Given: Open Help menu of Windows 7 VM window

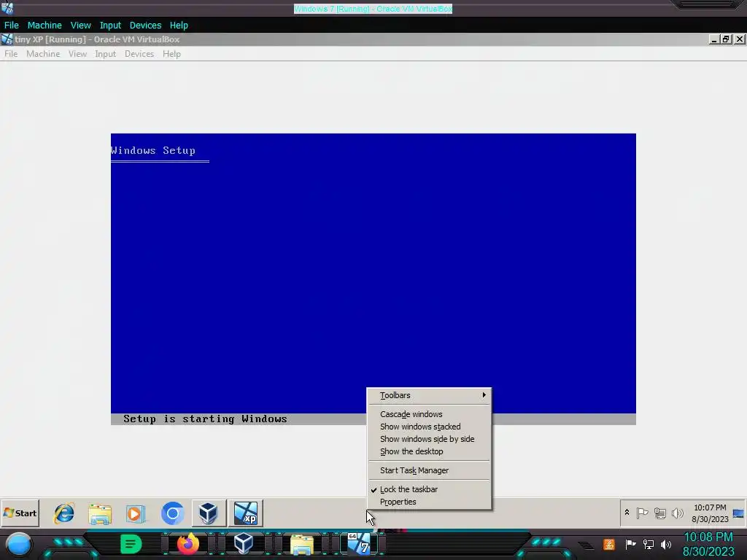Looking at the screenshot, I should click(x=179, y=26).
